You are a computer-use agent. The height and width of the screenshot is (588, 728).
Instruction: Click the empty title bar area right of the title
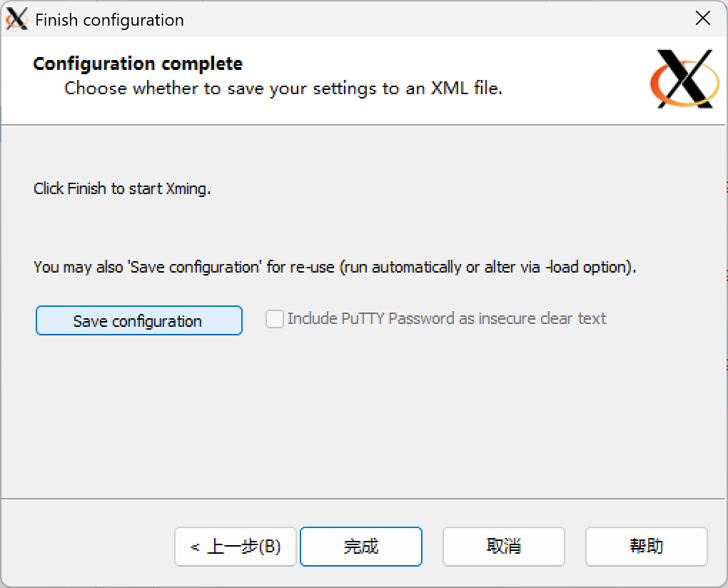click(x=428, y=19)
